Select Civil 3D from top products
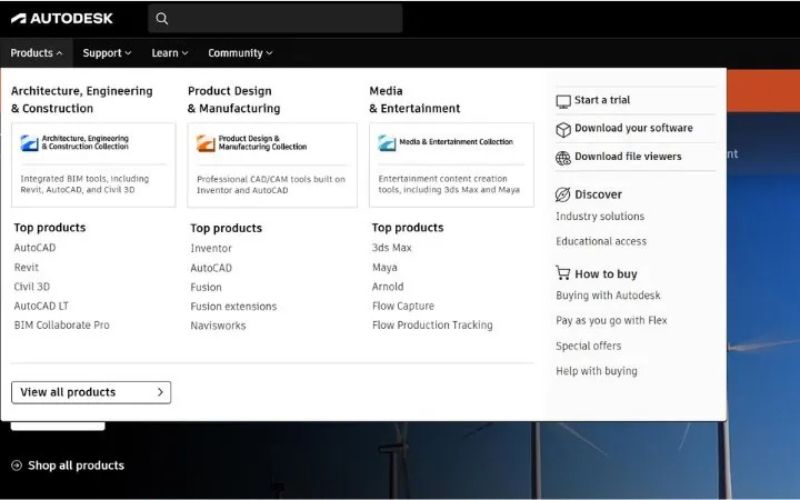Image resolution: width=800 pixels, height=500 pixels. [32, 287]
